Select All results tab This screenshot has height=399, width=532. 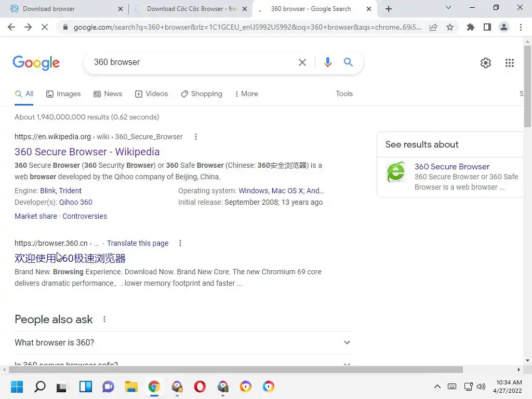point(24,94)
